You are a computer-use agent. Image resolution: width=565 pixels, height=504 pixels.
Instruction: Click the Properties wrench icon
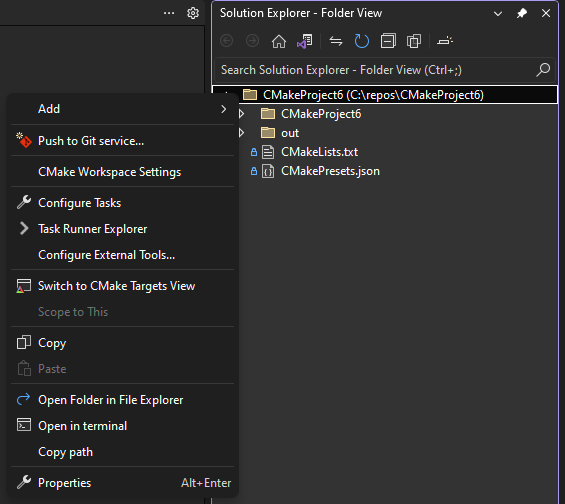[24, 482]
